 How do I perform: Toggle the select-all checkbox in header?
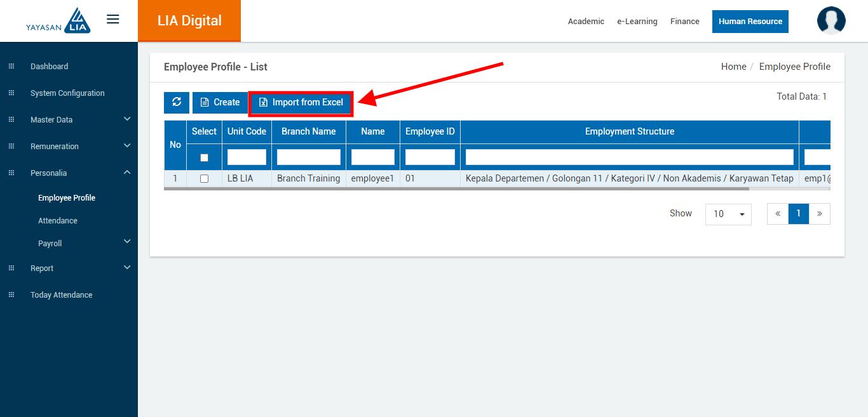click(204, 157)
